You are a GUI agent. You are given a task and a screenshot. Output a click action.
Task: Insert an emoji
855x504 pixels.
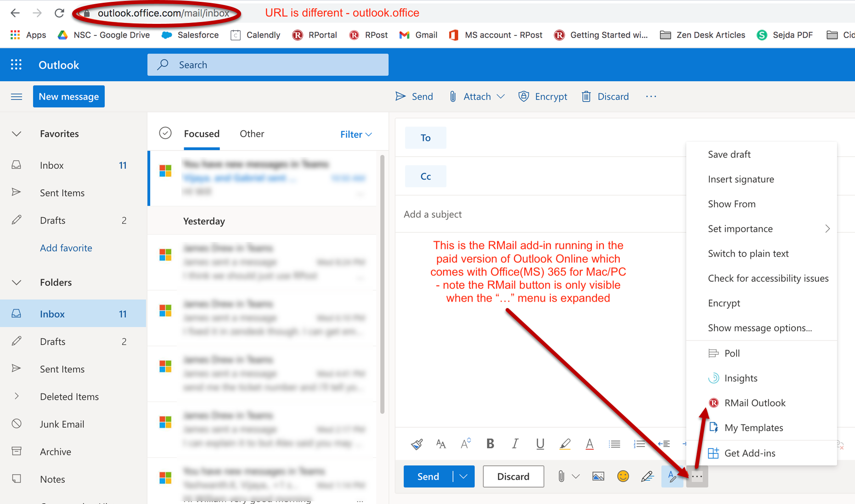[623, 476]
